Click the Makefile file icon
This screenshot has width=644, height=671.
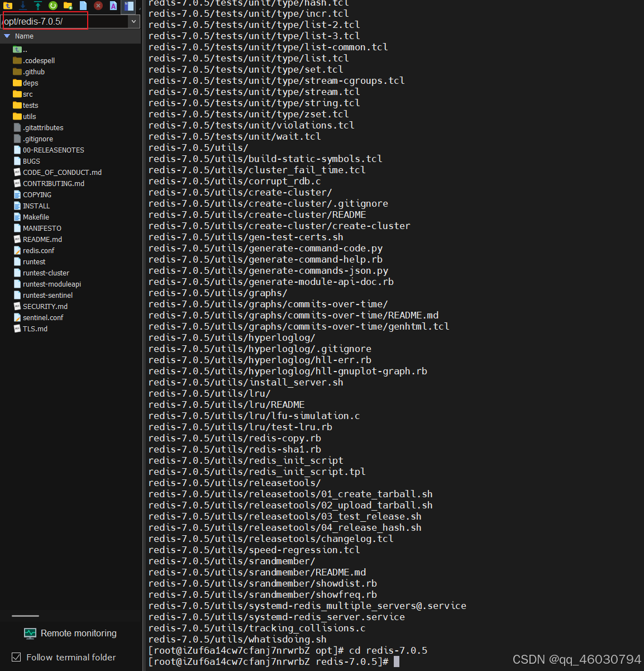click(17, 217)
